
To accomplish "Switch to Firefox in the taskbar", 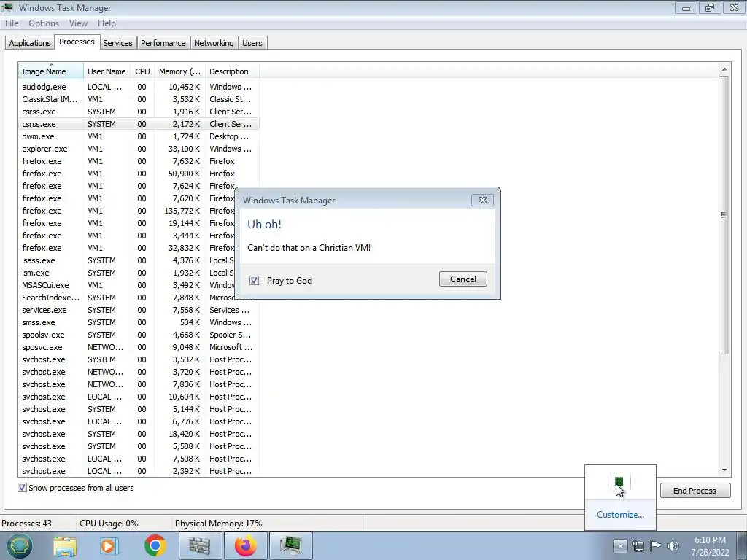I will pos(245,545).
